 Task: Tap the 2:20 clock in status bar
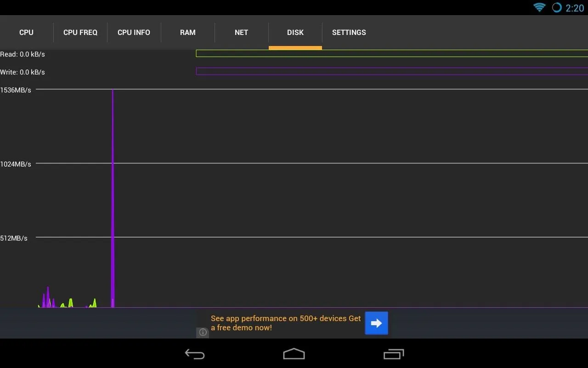(575, 8)
